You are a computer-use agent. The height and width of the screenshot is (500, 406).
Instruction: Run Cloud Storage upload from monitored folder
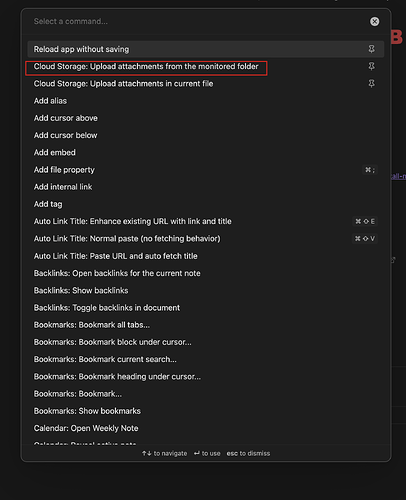click(206, 66)
